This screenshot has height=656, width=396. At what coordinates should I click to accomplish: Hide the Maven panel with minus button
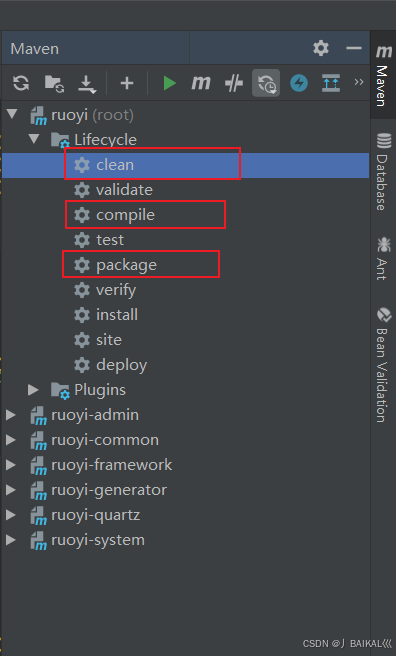click(354, 48)
